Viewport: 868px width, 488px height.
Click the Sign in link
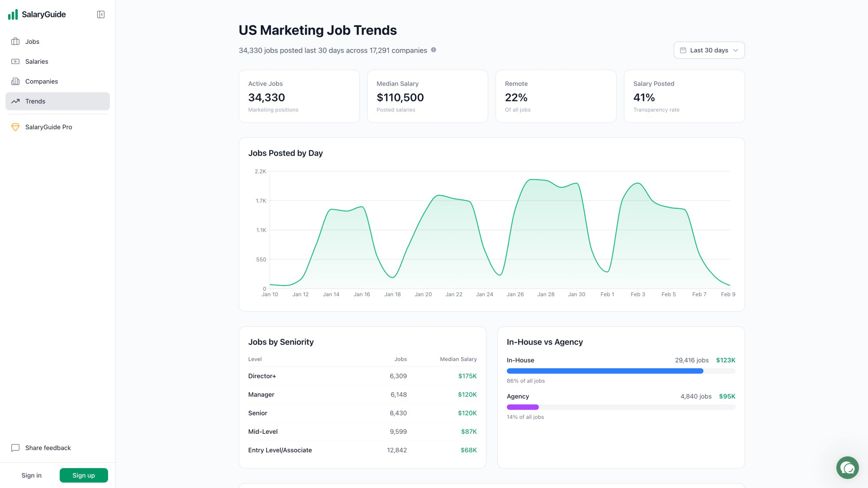31,475
